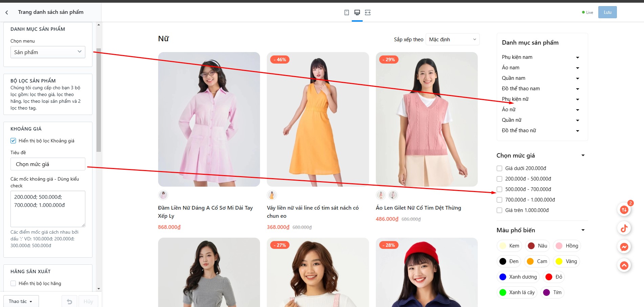
Task: Expand 'Đồ thể thao nữ' category arrow
Action: [x=578, y=131]
